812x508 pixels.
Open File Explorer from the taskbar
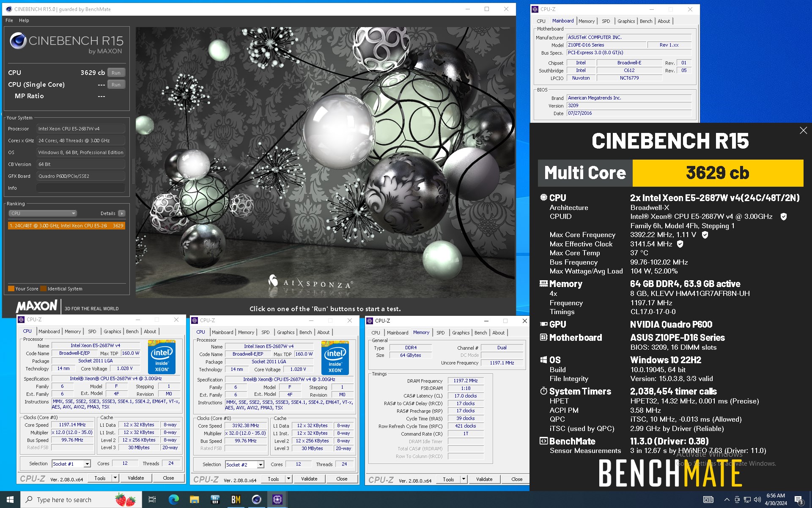(194, 500)
